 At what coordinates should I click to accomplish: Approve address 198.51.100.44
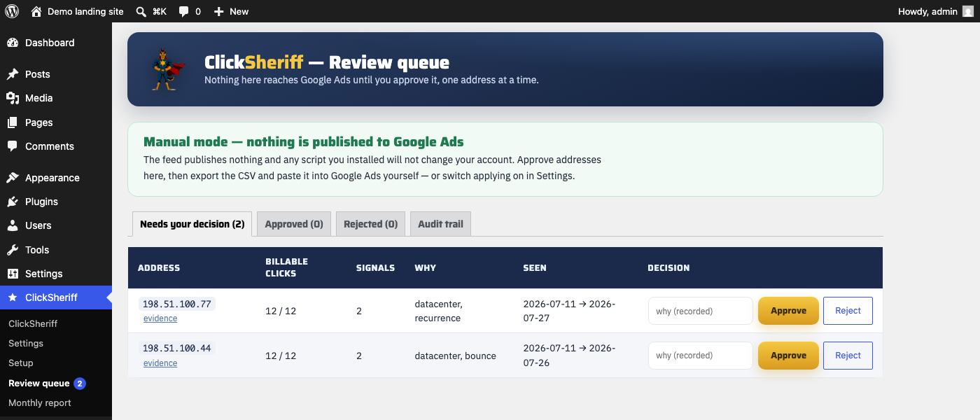[788, 356]
